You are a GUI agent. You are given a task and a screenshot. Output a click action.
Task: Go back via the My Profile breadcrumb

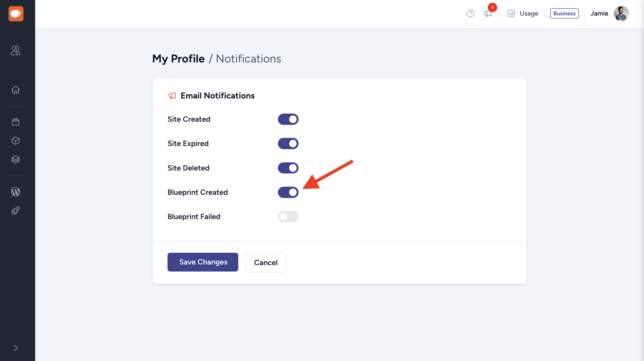pos(178,59)
